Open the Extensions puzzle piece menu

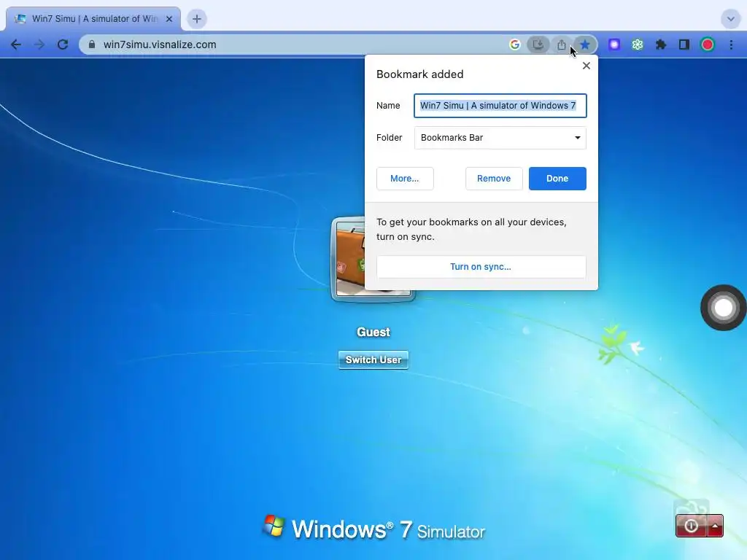click(x=661, y=44)
